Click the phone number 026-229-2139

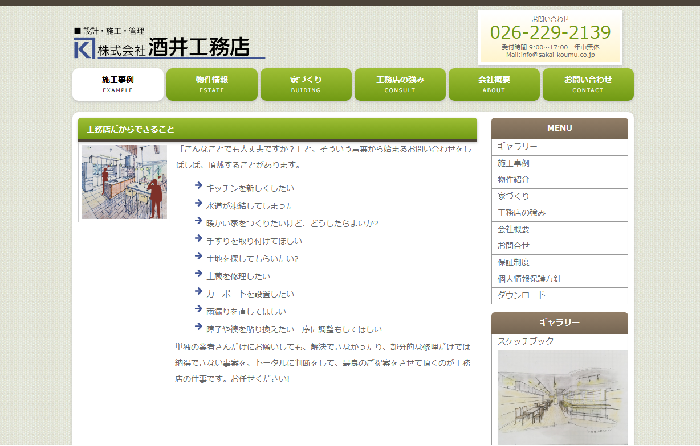[x=550, y=33]
